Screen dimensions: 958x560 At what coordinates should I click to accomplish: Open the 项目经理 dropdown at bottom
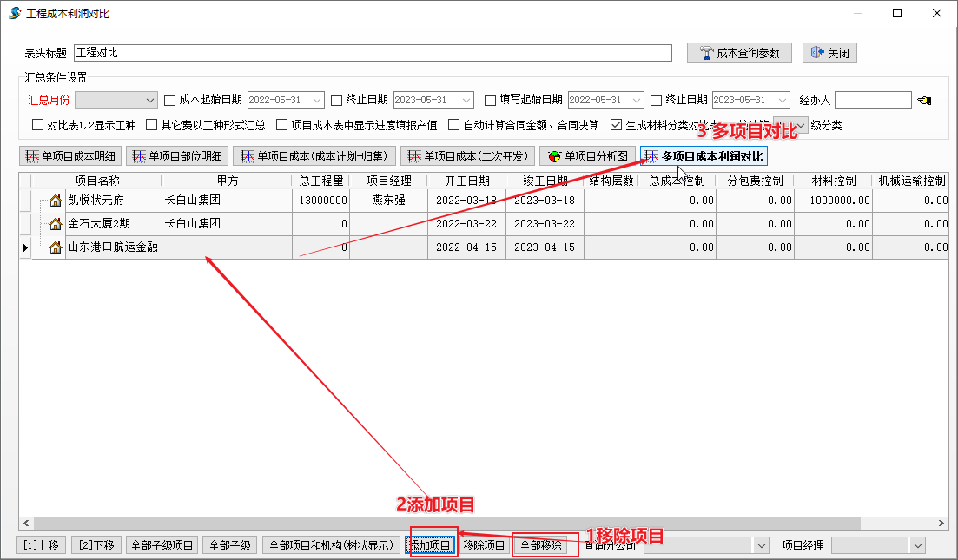point(917,545)
